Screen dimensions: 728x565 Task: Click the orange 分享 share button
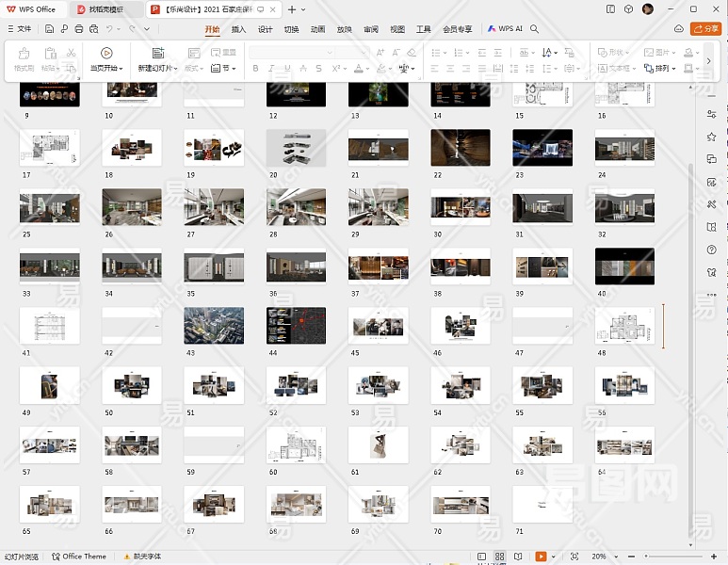705,29
